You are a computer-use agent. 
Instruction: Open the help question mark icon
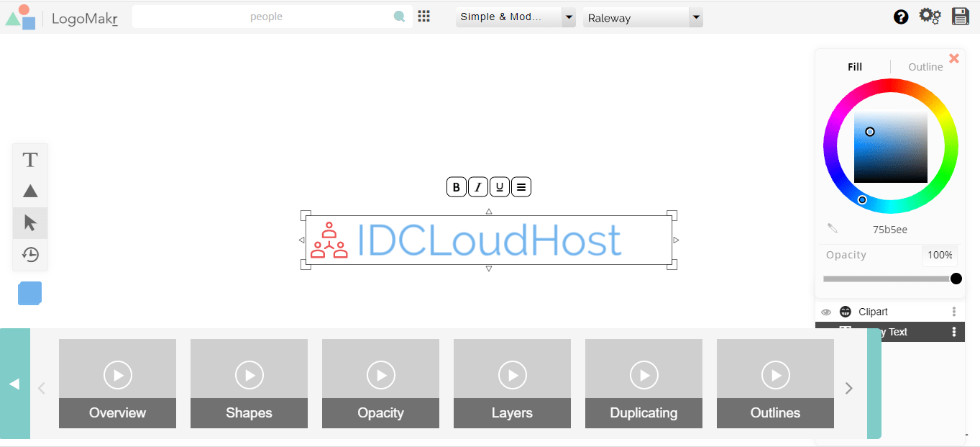(901, 17)
